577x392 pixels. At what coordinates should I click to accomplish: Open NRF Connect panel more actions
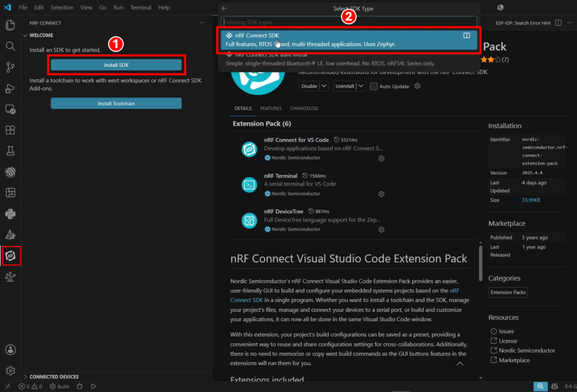point(202,23)
